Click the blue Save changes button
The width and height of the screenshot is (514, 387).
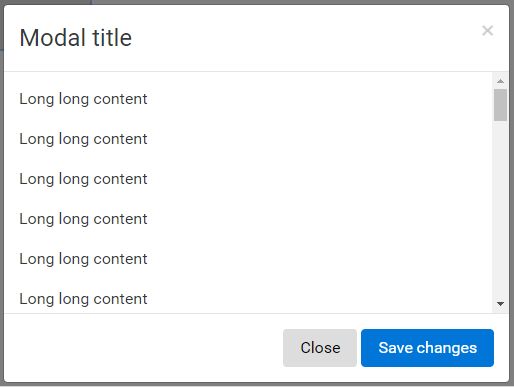point(427,348)
